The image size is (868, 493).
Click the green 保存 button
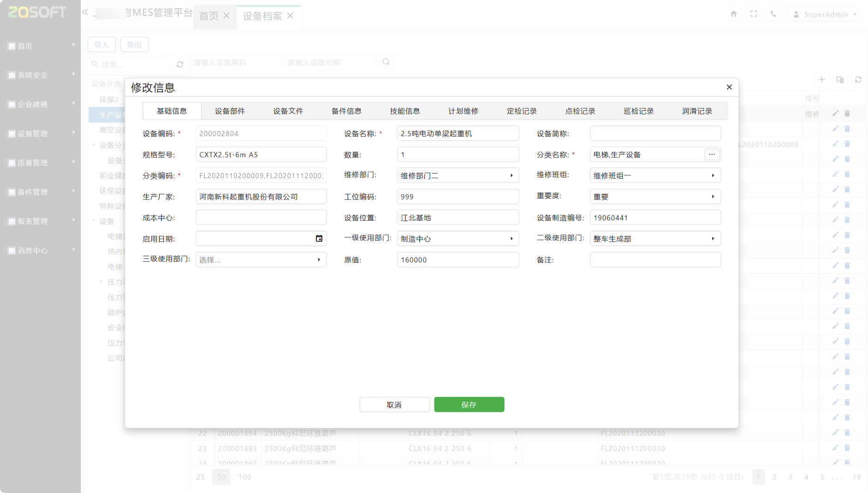point(469,405)
